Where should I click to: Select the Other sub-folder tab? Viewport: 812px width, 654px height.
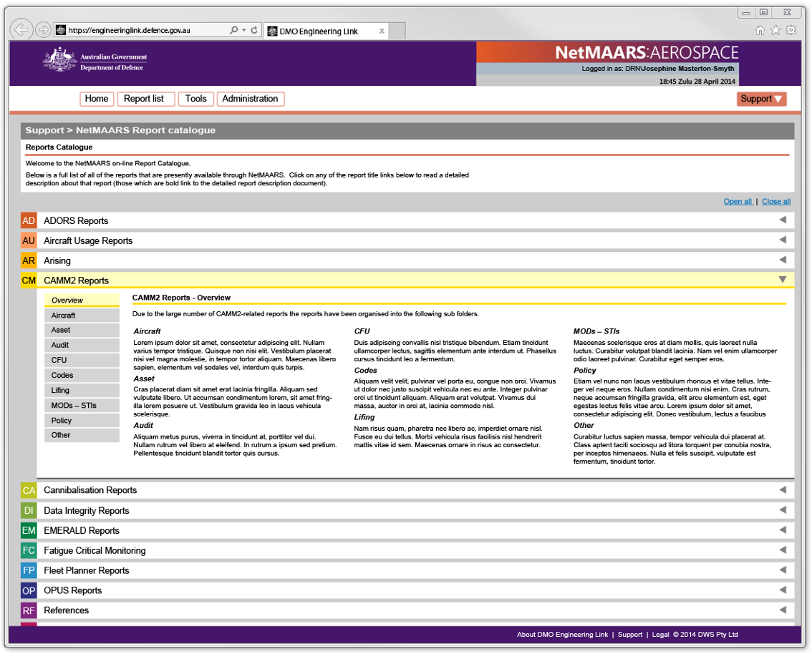[82, 435]
